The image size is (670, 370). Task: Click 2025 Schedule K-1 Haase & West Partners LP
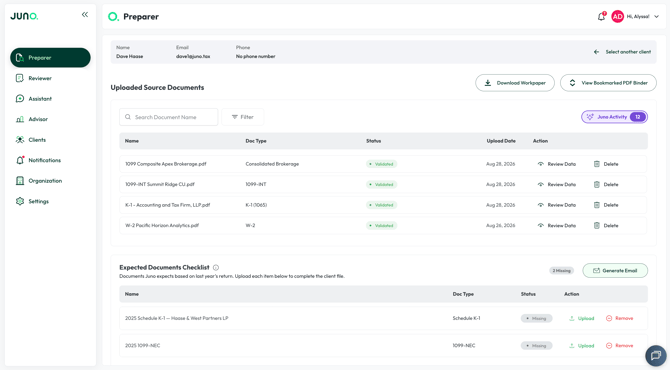(x=176, y=318)
